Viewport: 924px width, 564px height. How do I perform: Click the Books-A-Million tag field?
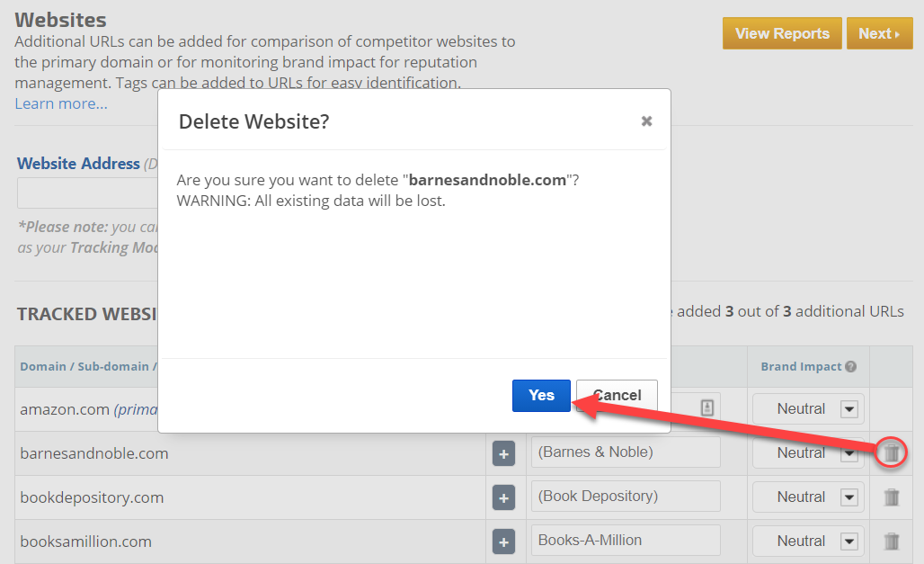pyautogui.click(x=626, y=541)
